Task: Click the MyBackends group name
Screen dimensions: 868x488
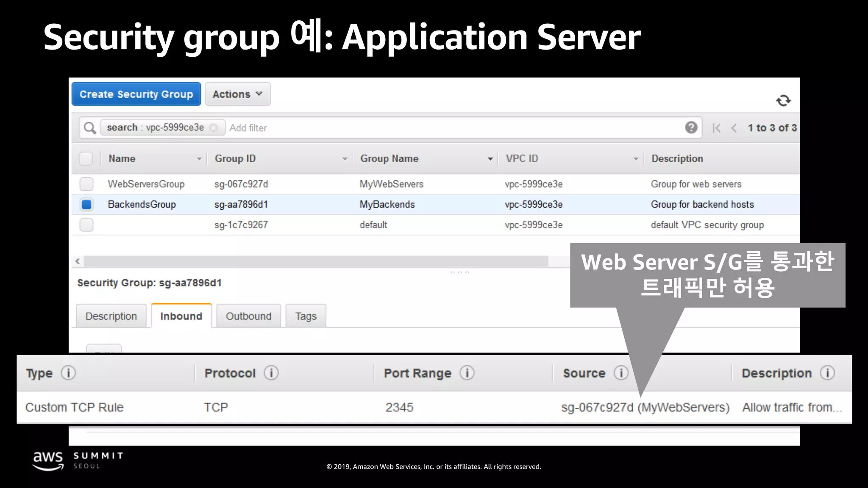Action: pyautogui.click(x=387, y=204)
